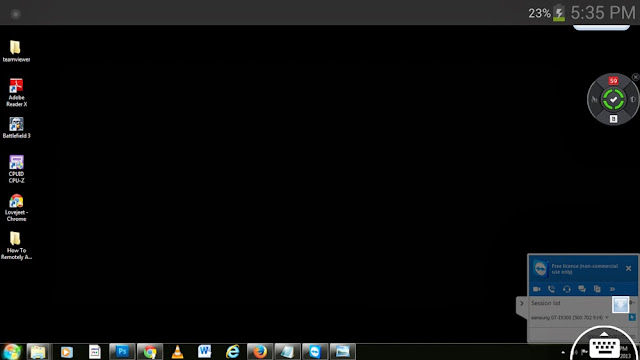Collapse the TeamViewer side panel arrow

[x=522, y=303]
